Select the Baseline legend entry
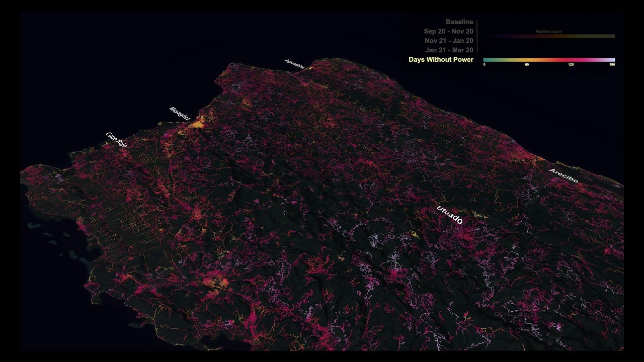Image resolution: width=644 pixels, height=362 pixels. pos(459,22)
